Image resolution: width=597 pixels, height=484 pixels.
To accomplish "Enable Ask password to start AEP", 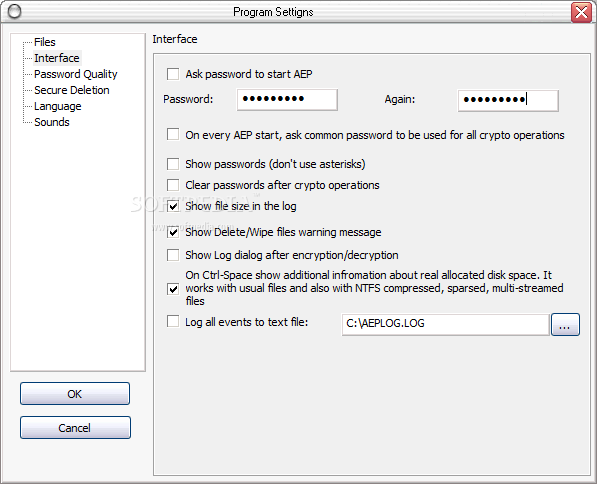I will tap(173, 74).
